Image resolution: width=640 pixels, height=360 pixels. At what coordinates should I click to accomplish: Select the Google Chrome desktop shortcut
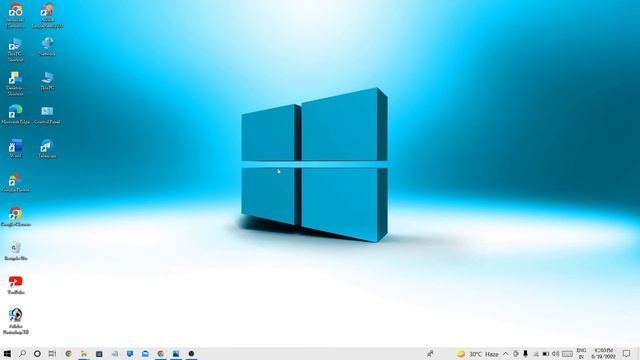pos(16,217)
